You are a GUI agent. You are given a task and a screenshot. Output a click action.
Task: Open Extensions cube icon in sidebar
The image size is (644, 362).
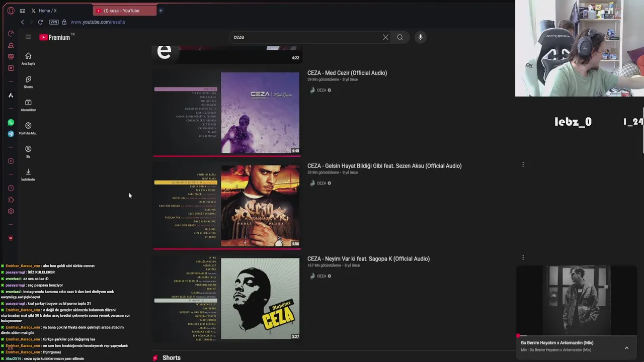tap(11, 200)
